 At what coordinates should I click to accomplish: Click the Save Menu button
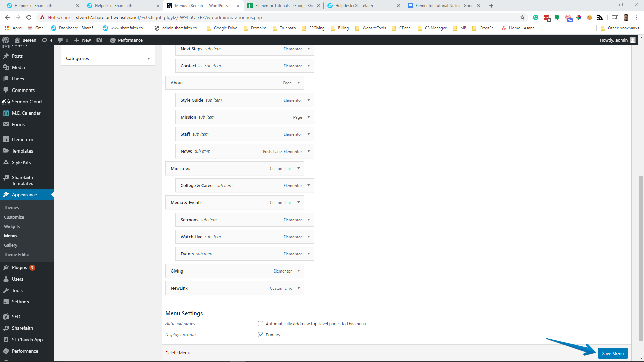tap(612, 353)
